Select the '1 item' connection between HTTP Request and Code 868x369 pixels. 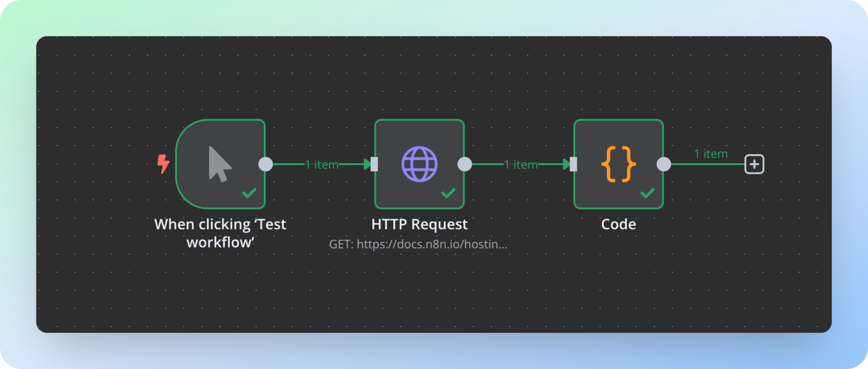pyautogui.click(x=520, y=164)
